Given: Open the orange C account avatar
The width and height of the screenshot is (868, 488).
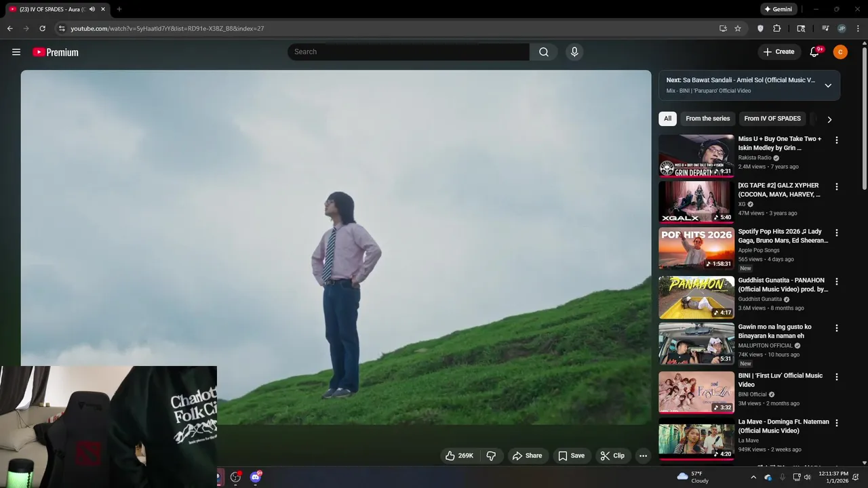Looking at the screenshot, I should [x=840, y=52].
